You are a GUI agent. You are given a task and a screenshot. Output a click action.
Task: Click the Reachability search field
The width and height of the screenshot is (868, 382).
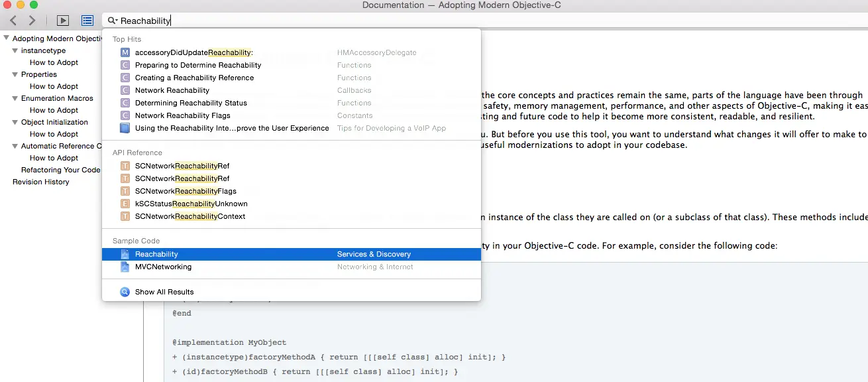484,21
